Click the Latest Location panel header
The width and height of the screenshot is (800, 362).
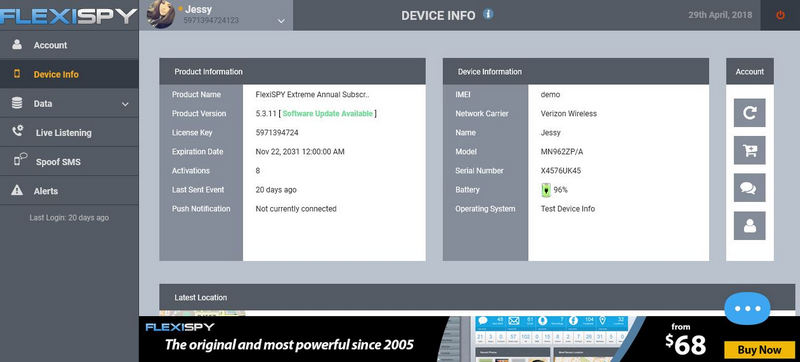(477, 297)
